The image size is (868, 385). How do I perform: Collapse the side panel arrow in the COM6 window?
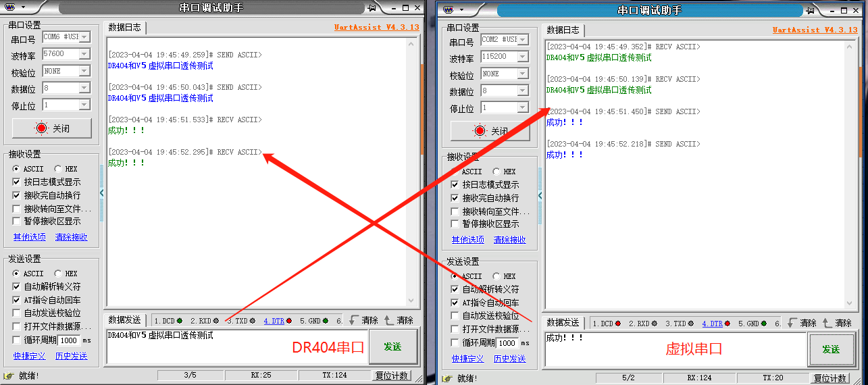pos(102,192)
